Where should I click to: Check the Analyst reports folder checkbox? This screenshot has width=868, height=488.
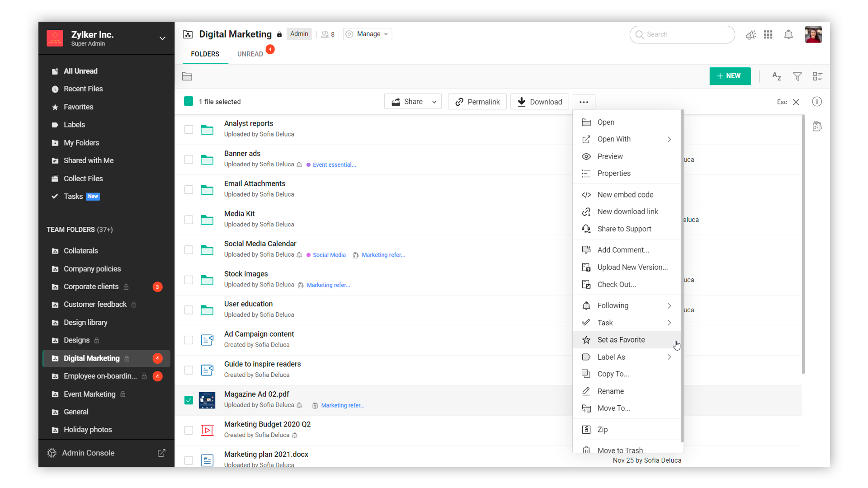click(189, 130)
